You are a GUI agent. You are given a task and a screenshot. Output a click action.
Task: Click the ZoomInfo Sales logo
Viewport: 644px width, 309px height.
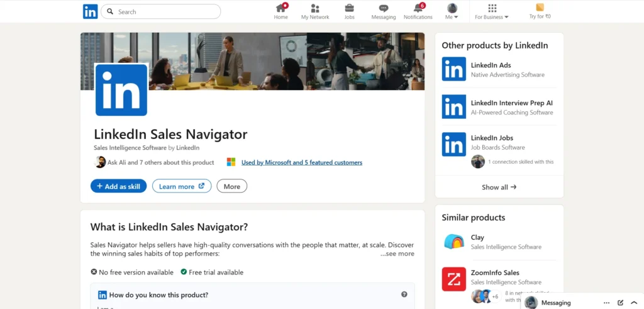point(454,279)
